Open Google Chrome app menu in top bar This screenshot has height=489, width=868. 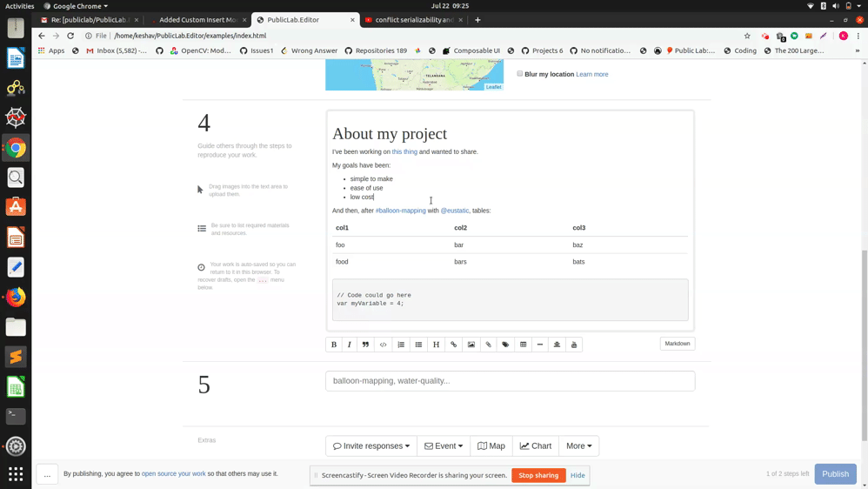click(x=76, y=5)
